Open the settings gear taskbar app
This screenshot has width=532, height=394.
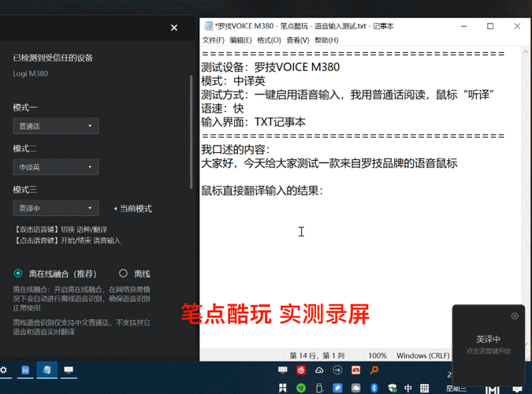tap(4, 370)
